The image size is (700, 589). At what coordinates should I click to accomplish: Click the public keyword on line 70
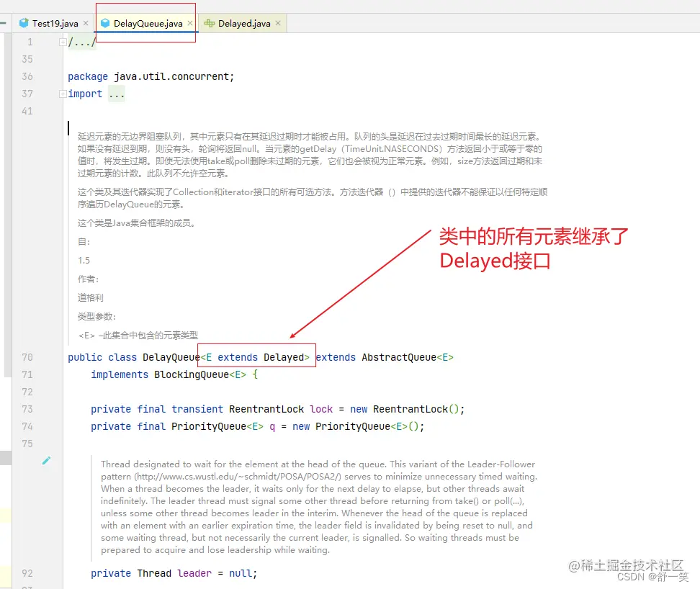pyautogui.click(x=85, y=357)
